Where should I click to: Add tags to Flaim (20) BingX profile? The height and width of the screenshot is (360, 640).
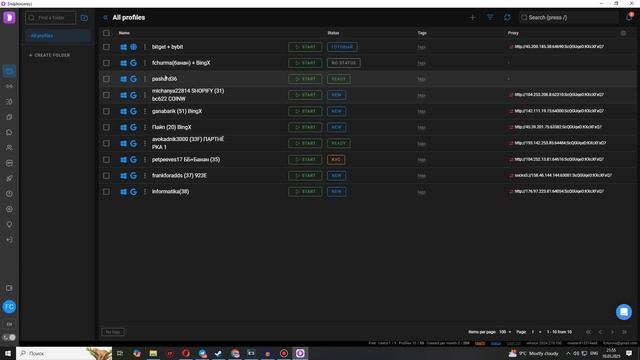422,127
